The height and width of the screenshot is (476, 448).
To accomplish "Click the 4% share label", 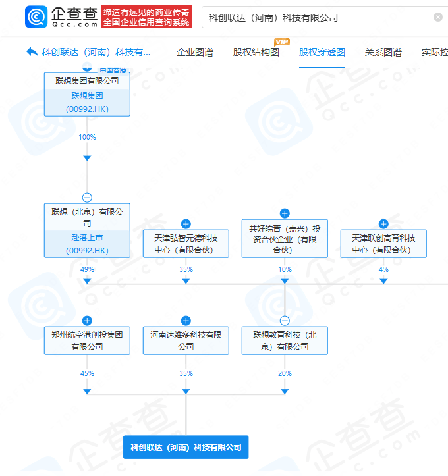I will [383, 269].
